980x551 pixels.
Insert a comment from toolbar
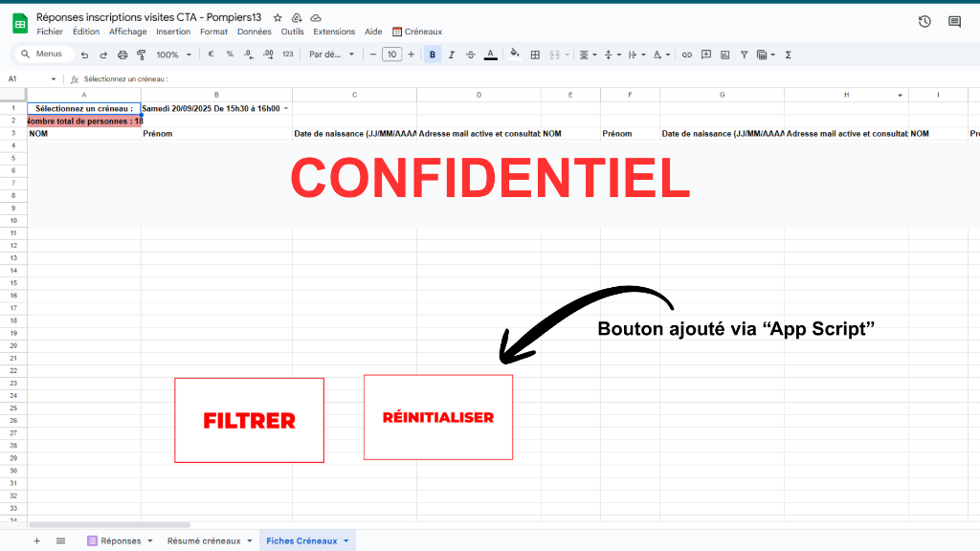coord(706,55)
